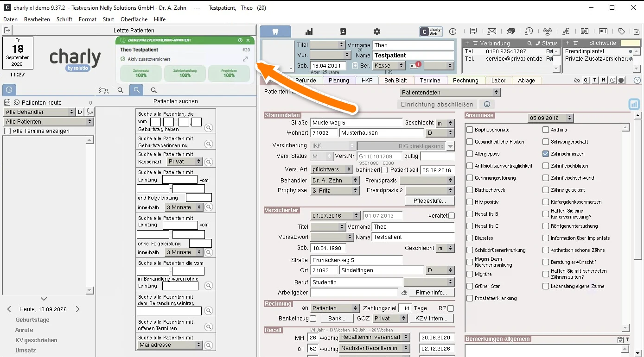Add a keyword with the Stichworte plus icon
The height and width of the screenshot is (357, 644).
pyautogui.click(x=568, y=43)
